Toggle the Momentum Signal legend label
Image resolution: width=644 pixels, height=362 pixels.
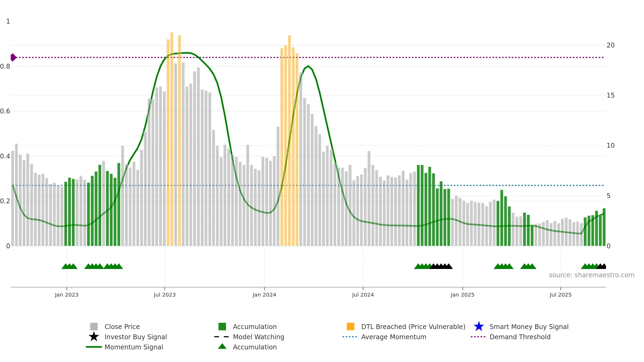tap(134, 347)
